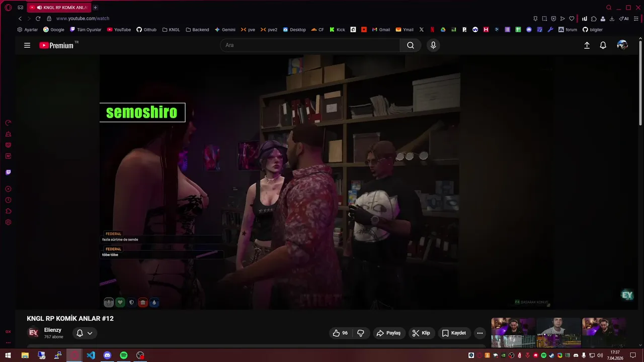The height and width of the screenshot is (362, 644).
Task: Start voice search with microphone icon
Action: (x=433, y=45)
